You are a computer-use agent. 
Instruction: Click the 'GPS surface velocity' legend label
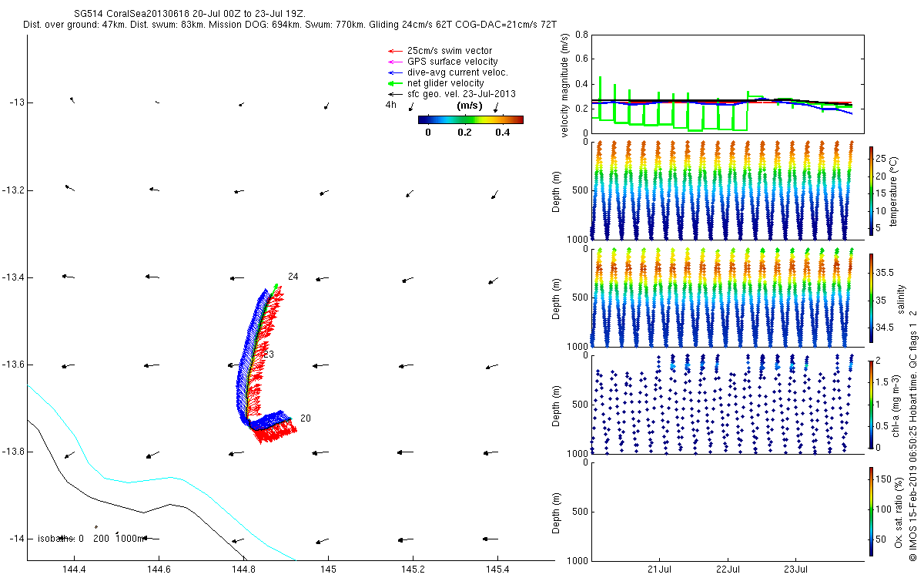[x=452, y=62]
